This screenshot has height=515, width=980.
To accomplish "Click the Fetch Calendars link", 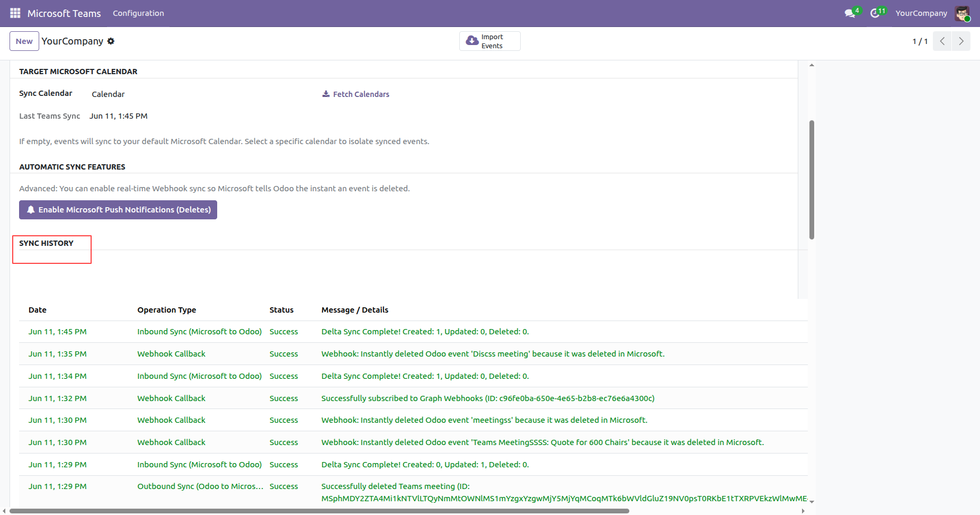I will click(356, 94).
